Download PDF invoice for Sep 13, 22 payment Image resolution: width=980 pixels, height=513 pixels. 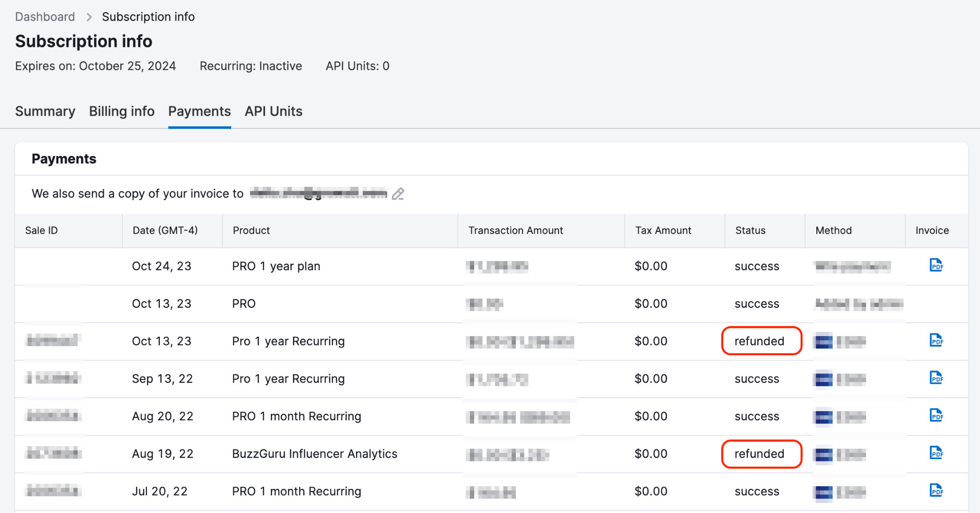936,378
